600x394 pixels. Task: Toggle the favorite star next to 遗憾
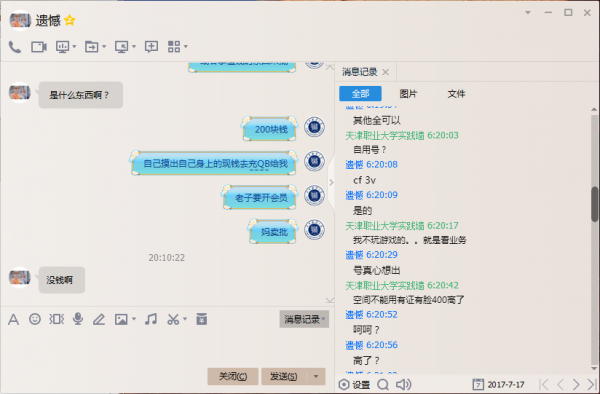[x=70, y=20]
